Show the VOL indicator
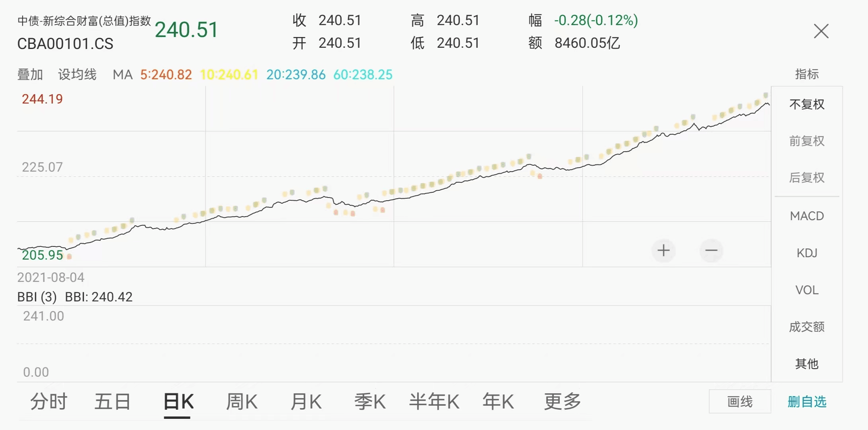Image resolution: width=868 pixels, height=430 pixels. pos(807,290)
